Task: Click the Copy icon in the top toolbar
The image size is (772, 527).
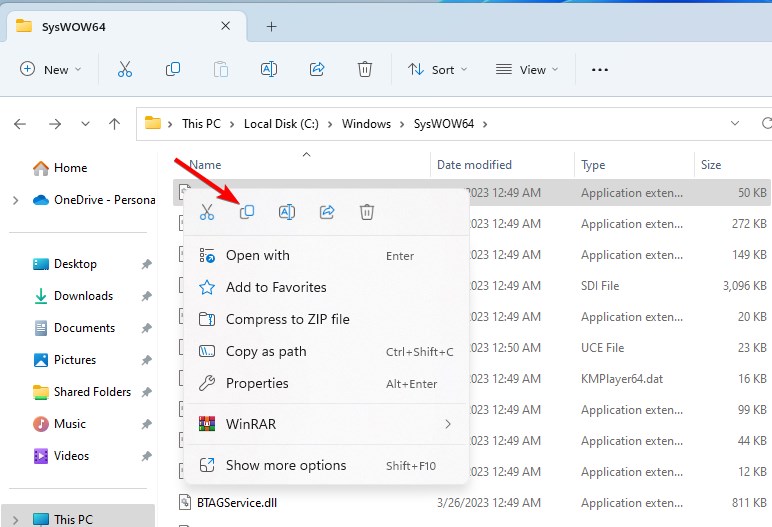Action: pos(173,69)
